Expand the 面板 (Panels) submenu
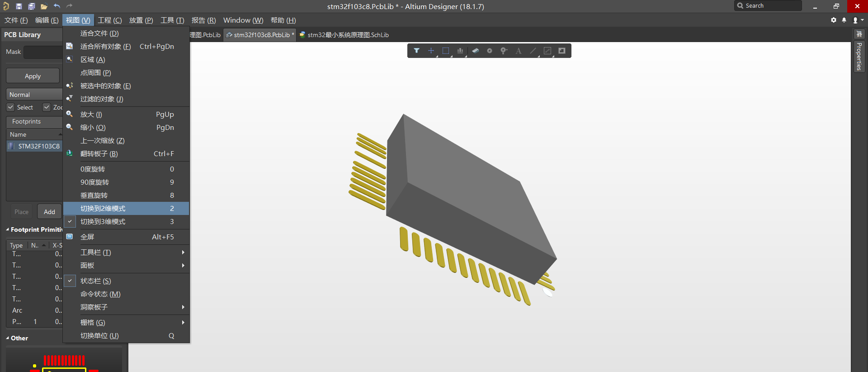 tap(126, 266)
